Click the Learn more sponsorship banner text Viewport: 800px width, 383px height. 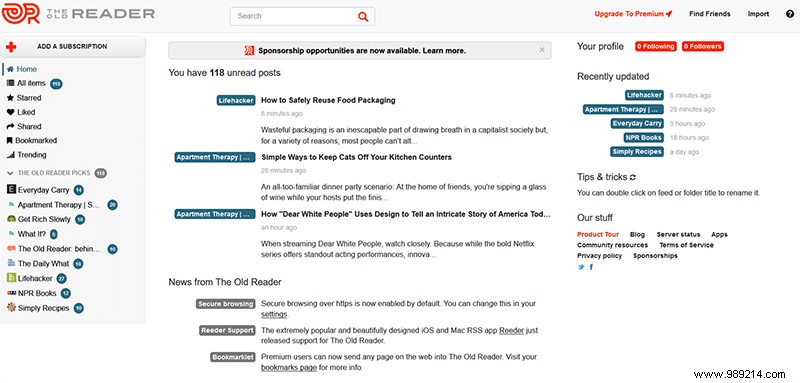click(444, 50)
